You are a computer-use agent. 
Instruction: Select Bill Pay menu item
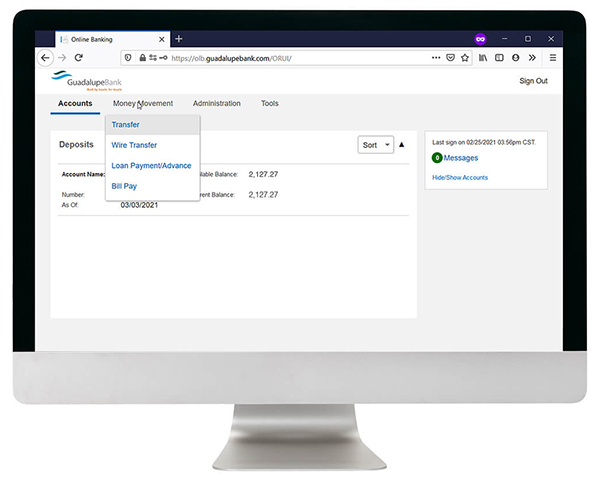(x=153, y=186)
